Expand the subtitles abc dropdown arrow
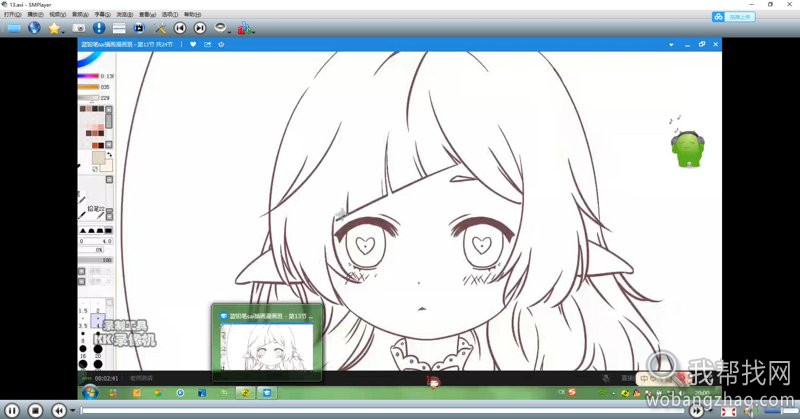The image size is (800, 419). 253,32
